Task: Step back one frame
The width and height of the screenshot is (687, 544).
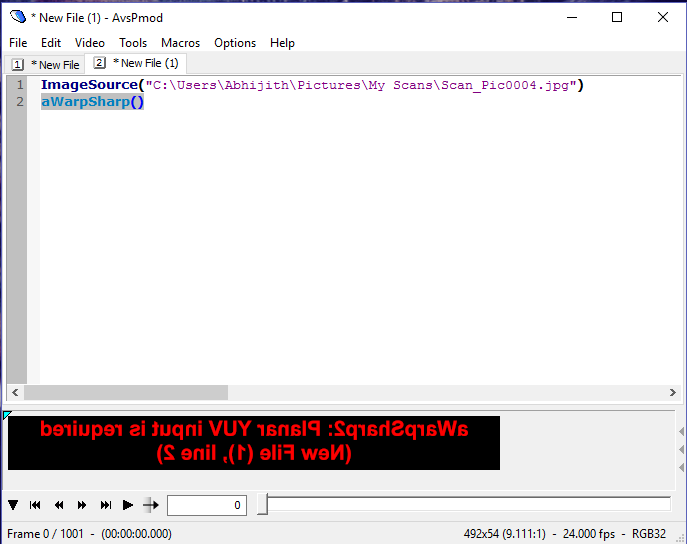Action: coord(59,505)
